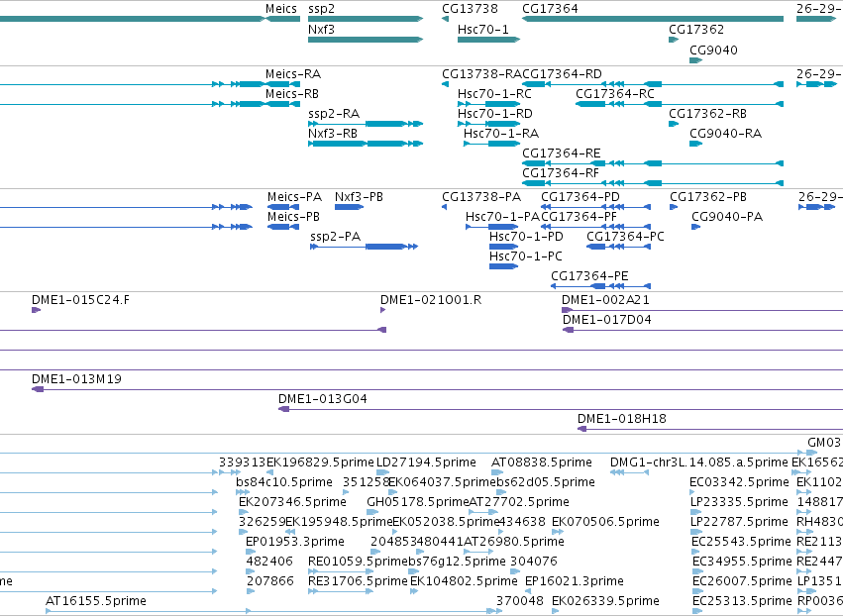Viewport: 843px width, 616px height.
Task: Click the GH05178.5prime EST label
Action: point(418,502)
